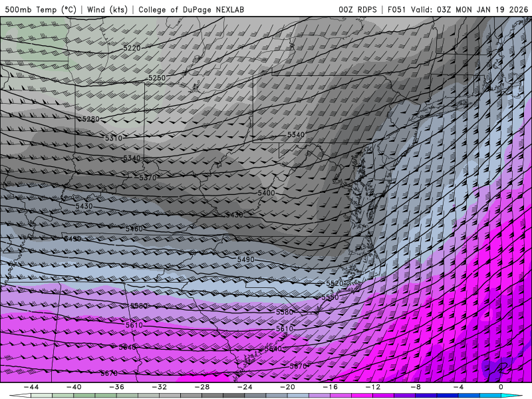
Task: Click the "Wind (kts)" header label
Action: click(x=107, y=9)
